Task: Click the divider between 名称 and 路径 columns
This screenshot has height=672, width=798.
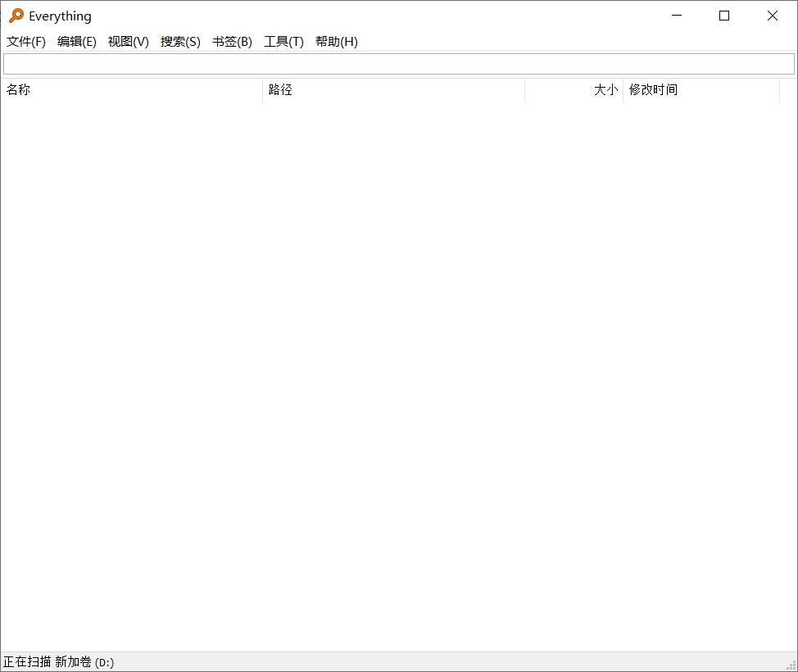Action: coord(261,90)
